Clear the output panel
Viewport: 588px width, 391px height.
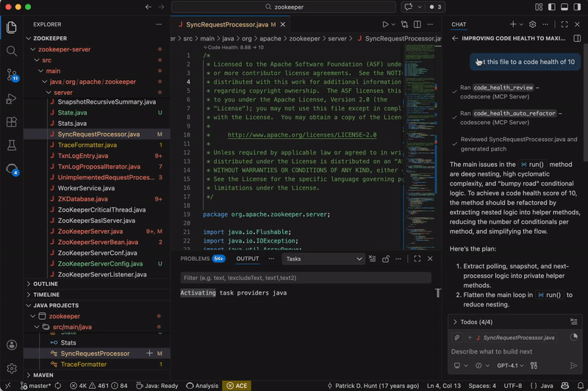[372, 259]
